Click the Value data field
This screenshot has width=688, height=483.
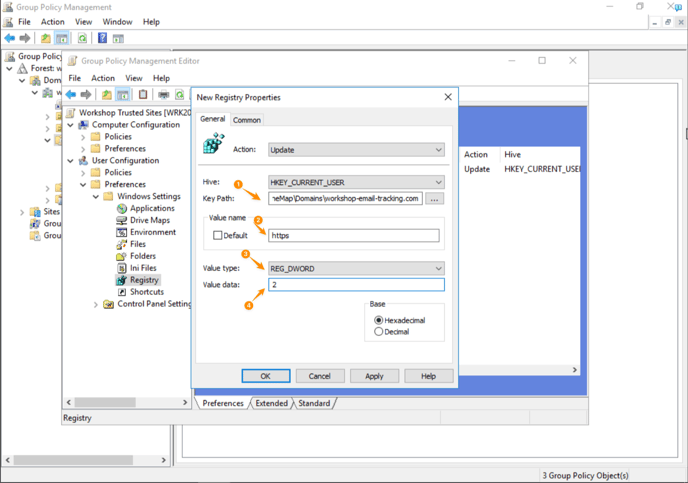(356, 285)
